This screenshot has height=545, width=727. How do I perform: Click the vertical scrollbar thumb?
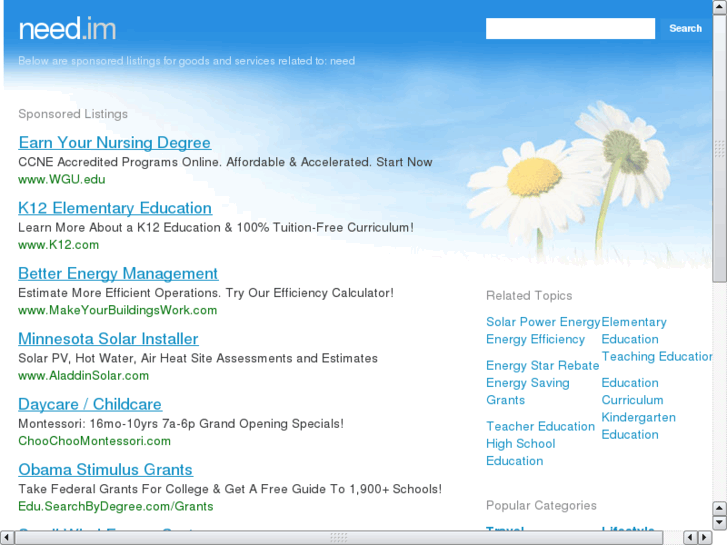pos(720,148)
